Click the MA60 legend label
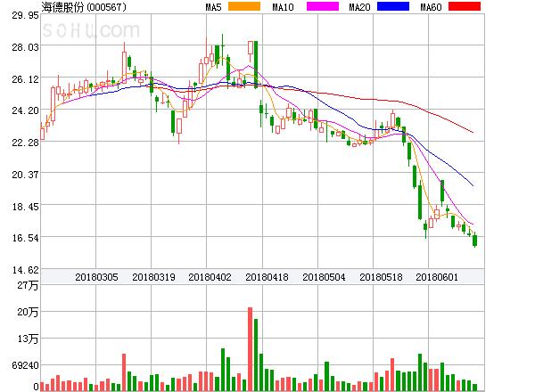 tap(431, 7)
